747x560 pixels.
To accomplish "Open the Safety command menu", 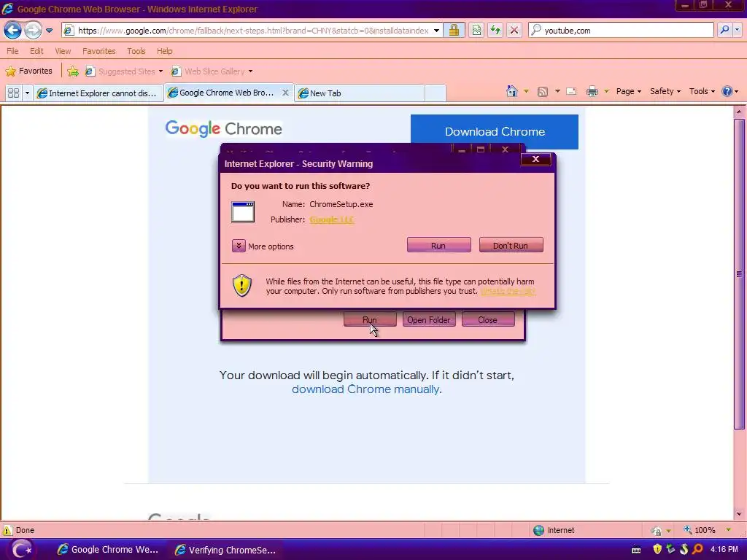I will point(665,91).
